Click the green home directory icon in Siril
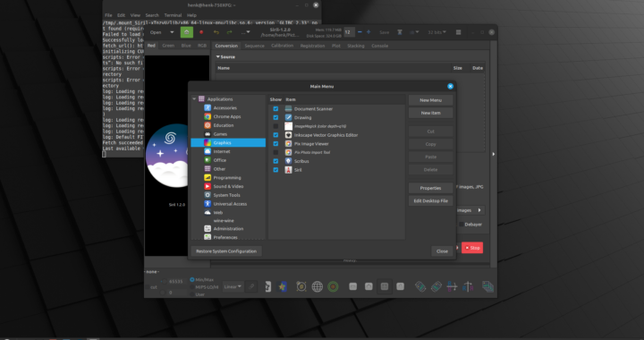This screenshot has width=644, height=340. pyautogui.click(x=186, y=32)
